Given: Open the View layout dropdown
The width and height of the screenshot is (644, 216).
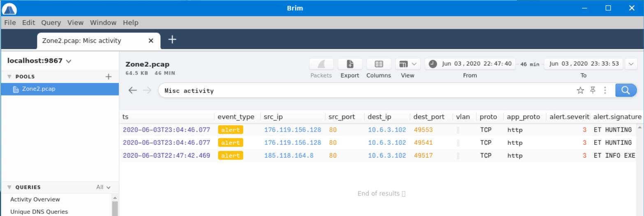Looking at the screenshot, I should (408, 64).
